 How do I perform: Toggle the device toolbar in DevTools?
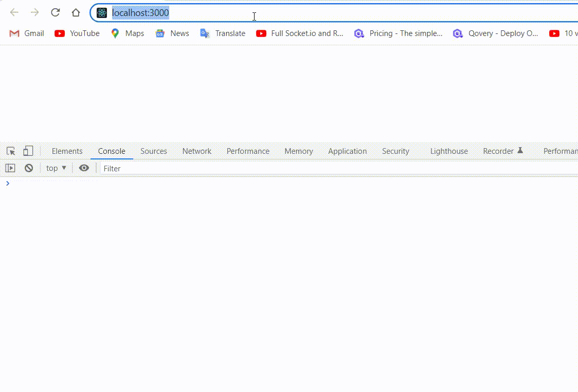click(28, 151)
